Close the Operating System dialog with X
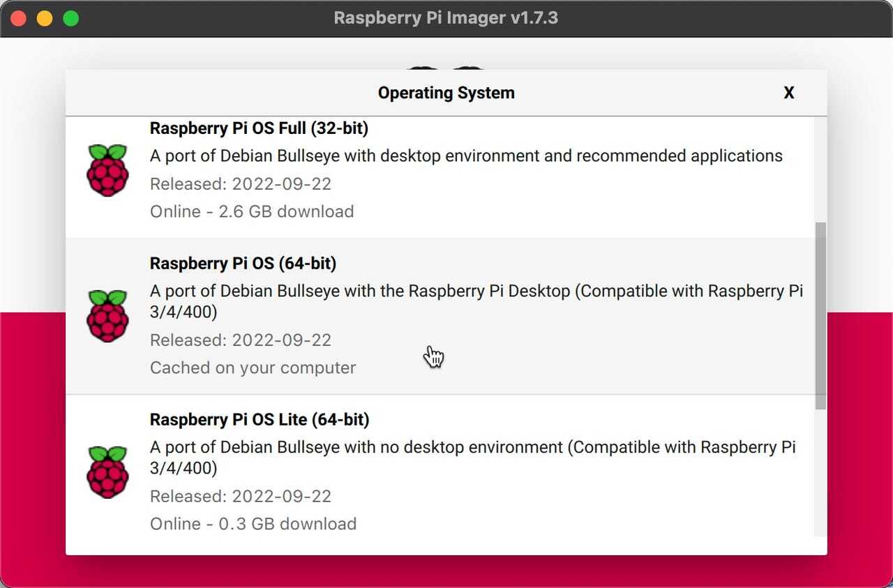893x588 pixels. pyautogui.click(x=788, y=93)
